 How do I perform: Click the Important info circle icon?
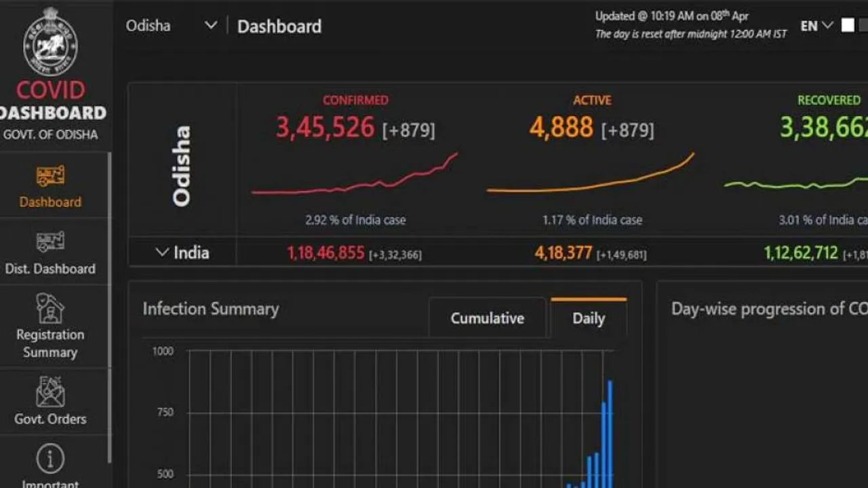(50, 459)
